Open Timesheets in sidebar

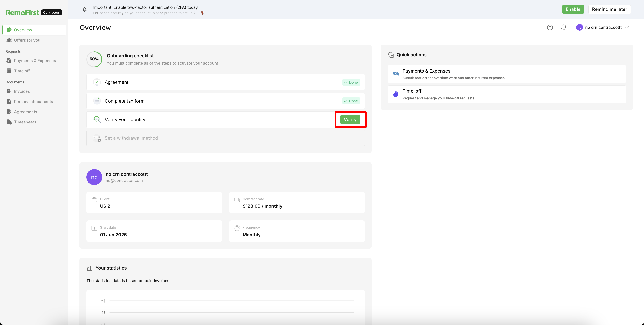pos(34,122)
